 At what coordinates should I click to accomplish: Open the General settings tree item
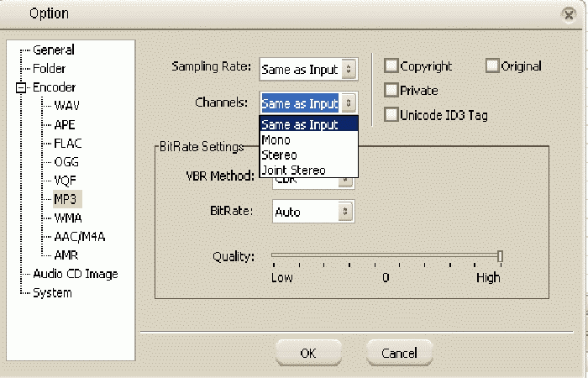coord(53,50)
